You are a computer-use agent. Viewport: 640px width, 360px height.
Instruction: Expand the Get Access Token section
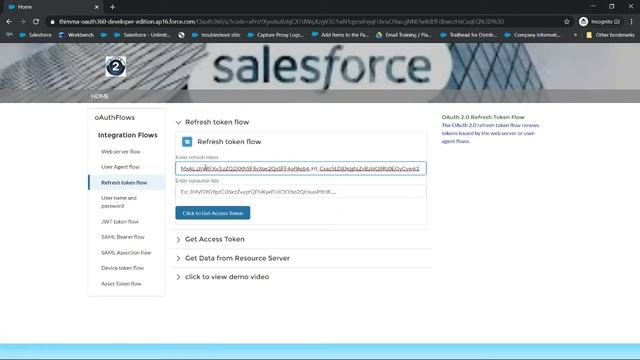178,240
